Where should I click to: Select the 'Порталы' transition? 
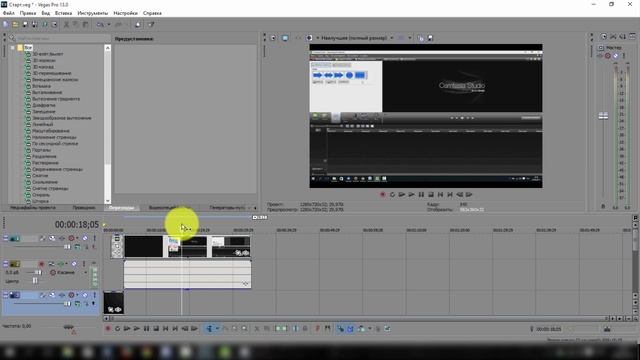pos(41,150)
